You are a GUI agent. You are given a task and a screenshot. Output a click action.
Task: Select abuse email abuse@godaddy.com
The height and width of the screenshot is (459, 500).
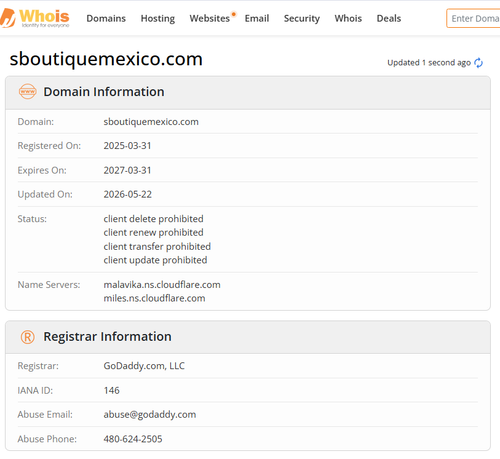click(150, 415)
